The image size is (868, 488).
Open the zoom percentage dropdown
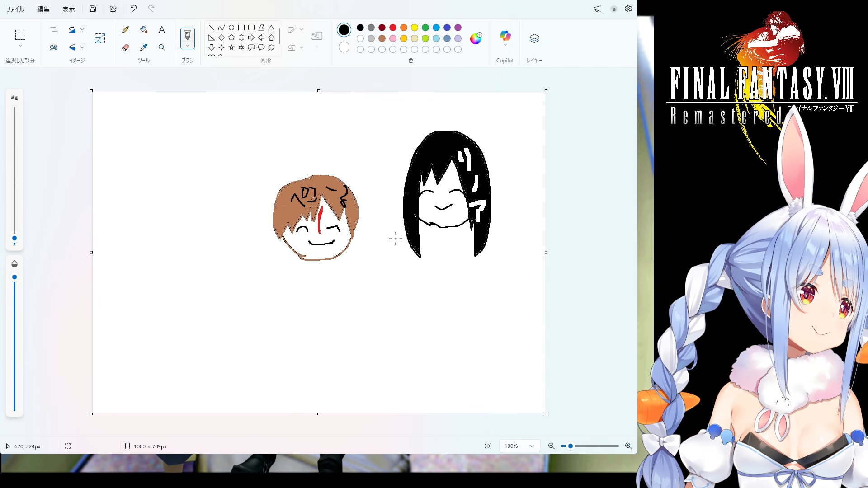tap(532, 446)
